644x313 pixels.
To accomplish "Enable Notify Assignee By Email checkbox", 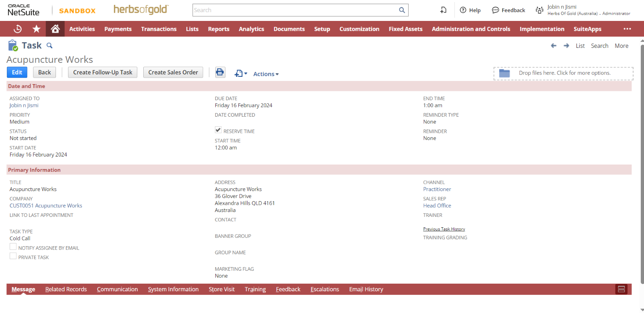I will click(x=13, y=247).
